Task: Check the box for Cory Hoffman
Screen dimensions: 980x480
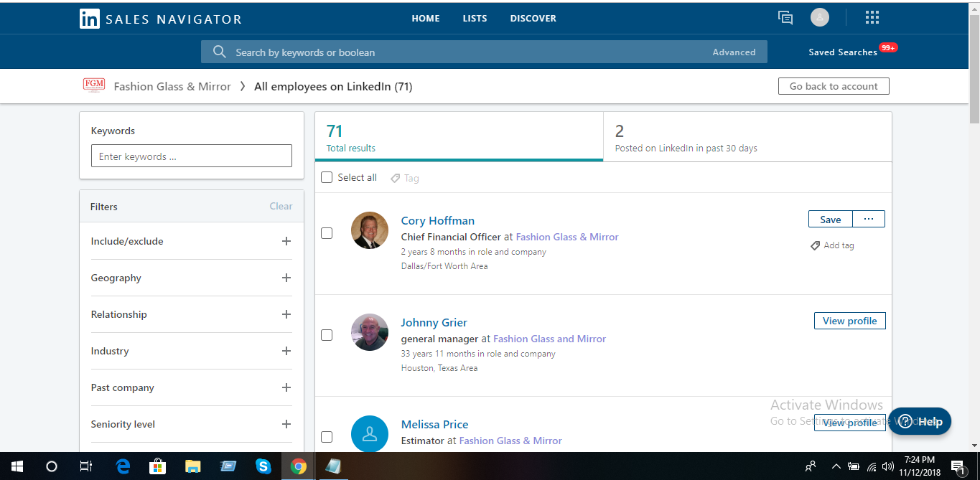Action: point(327,233)
